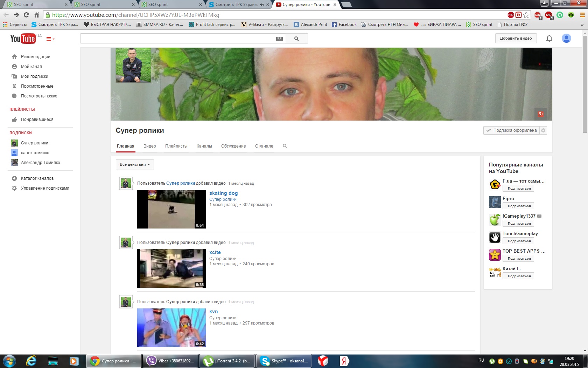Open the Сервисы apps shortcut
The height and width of the screenshot is (368, 588).
(x=15, y=25)
